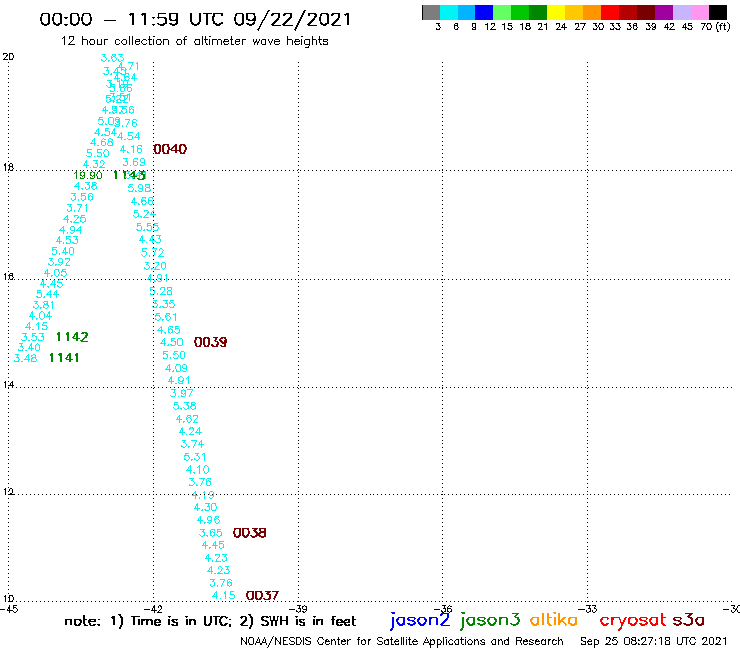Click the 5.31 wave height value
740x650 pixels.
click(x=194, y=457)
